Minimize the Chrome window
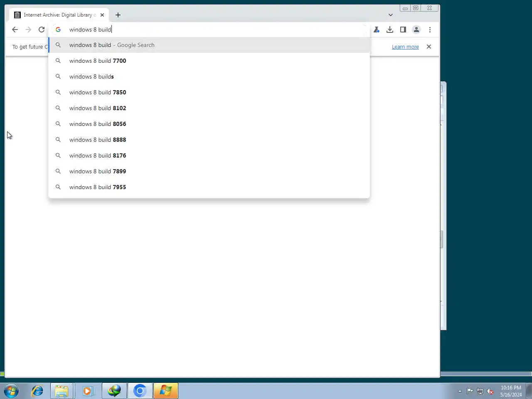 click(x=405, y=8)
